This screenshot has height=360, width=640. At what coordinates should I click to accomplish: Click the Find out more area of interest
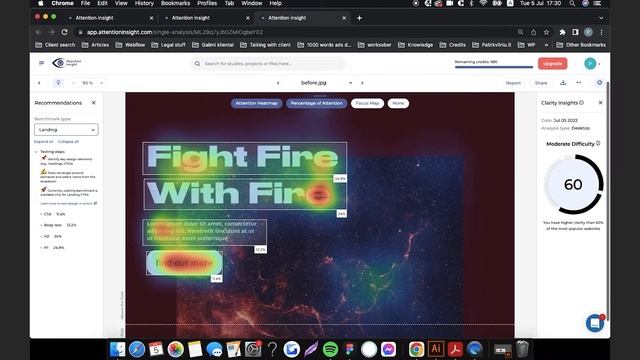pos(184,263)
